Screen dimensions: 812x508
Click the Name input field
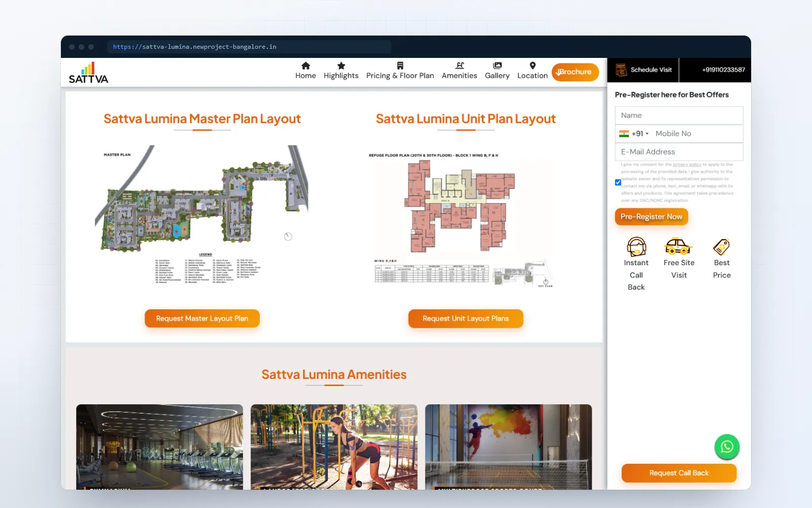pos(679,115)
